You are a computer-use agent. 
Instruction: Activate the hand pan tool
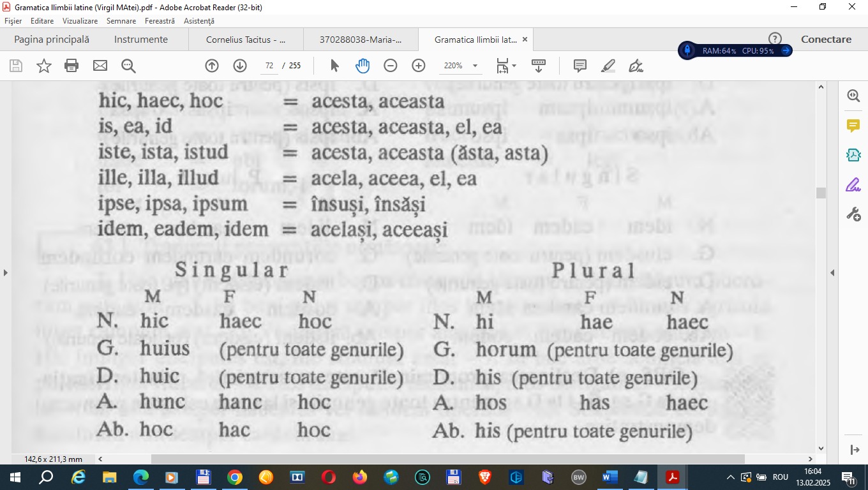[363, 66]
